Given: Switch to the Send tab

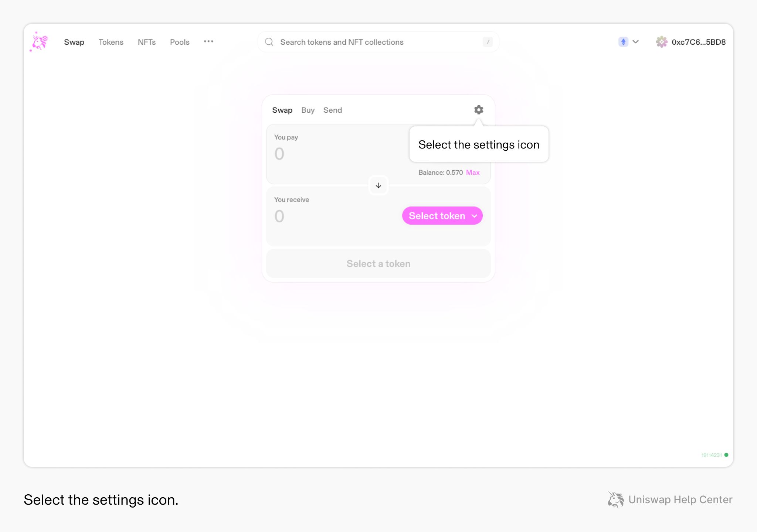Looking at the screenshot, I should pos(332,110).
